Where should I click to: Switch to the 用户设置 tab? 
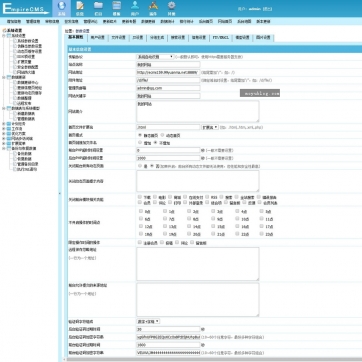click(x=98, y=38)
